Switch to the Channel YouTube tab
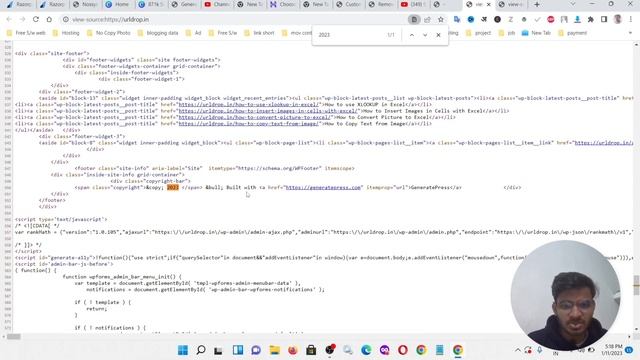This screenshot has width=640, height=360. click(x=217, y=4)
